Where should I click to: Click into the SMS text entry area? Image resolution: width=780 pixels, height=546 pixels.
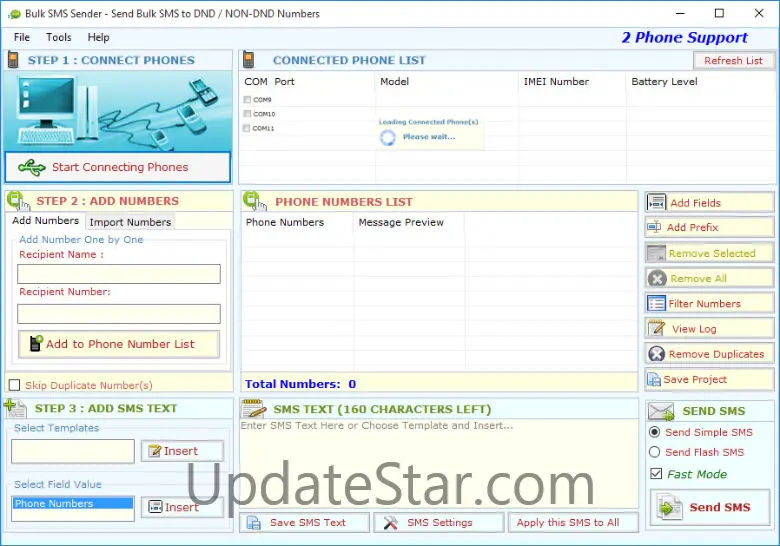(x=439, y=465)
